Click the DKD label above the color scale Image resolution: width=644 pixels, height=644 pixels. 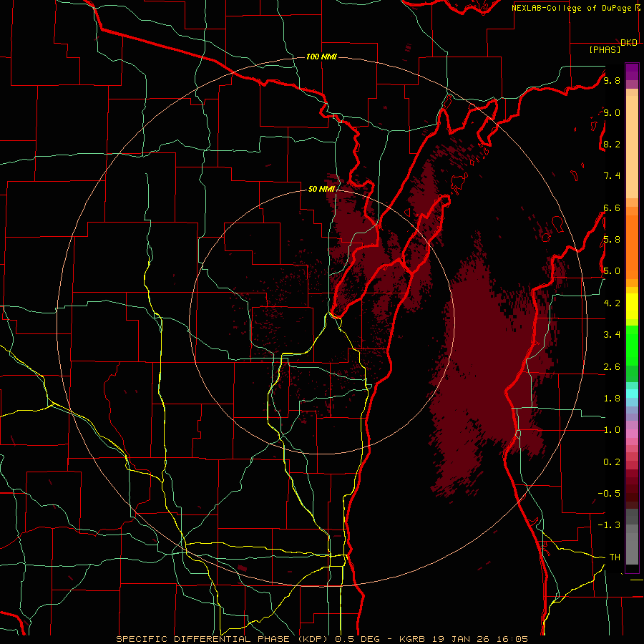click(x=629, y=43)
